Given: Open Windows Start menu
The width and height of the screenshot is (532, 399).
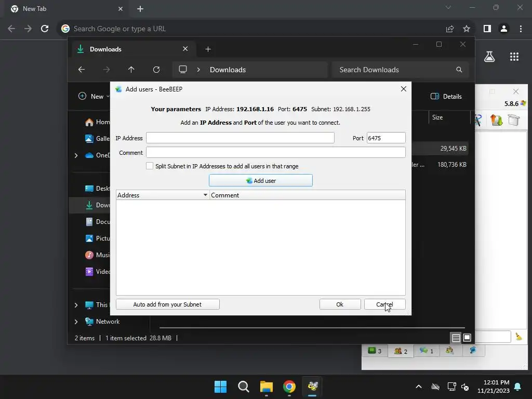Looking at the screenshot, I should 220,387.
